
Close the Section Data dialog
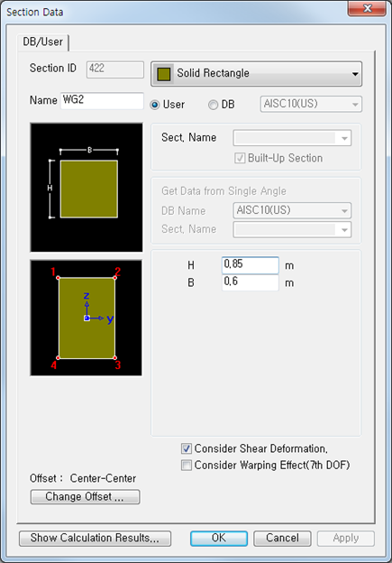coord(367,8)
